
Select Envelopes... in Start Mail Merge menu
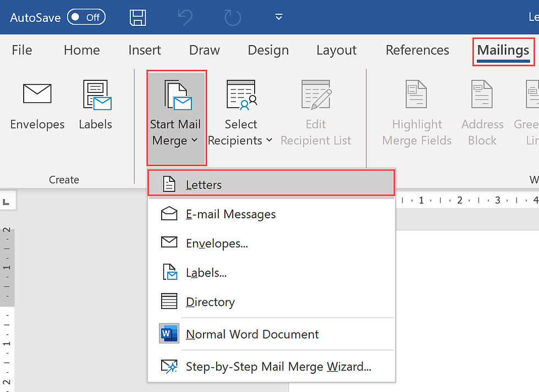click(271, 243)
